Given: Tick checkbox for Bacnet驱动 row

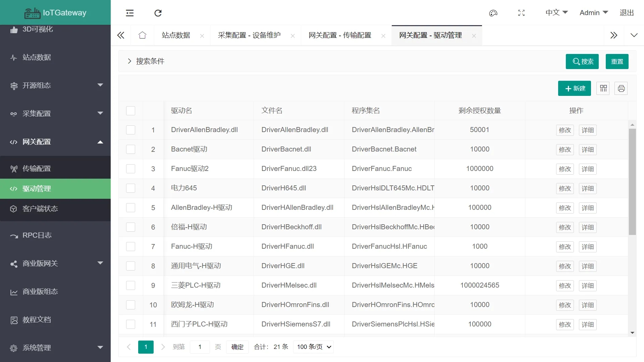Looking at the screenshot, I should 130,149.
